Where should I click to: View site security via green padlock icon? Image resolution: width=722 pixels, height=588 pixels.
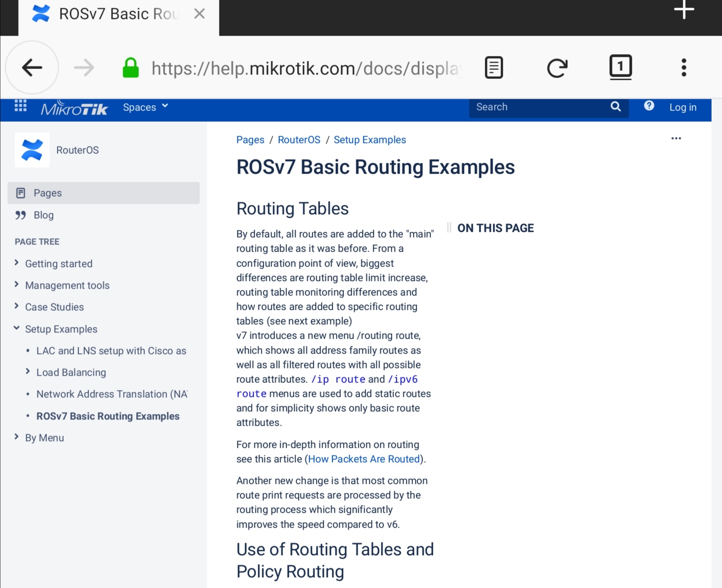tap(131, 68)
